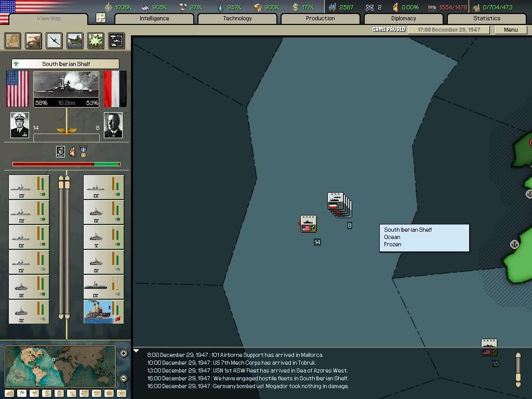532x399 pixels.
Task: Click the white cross button beside View Map
Action: click(x=101, y=18)
